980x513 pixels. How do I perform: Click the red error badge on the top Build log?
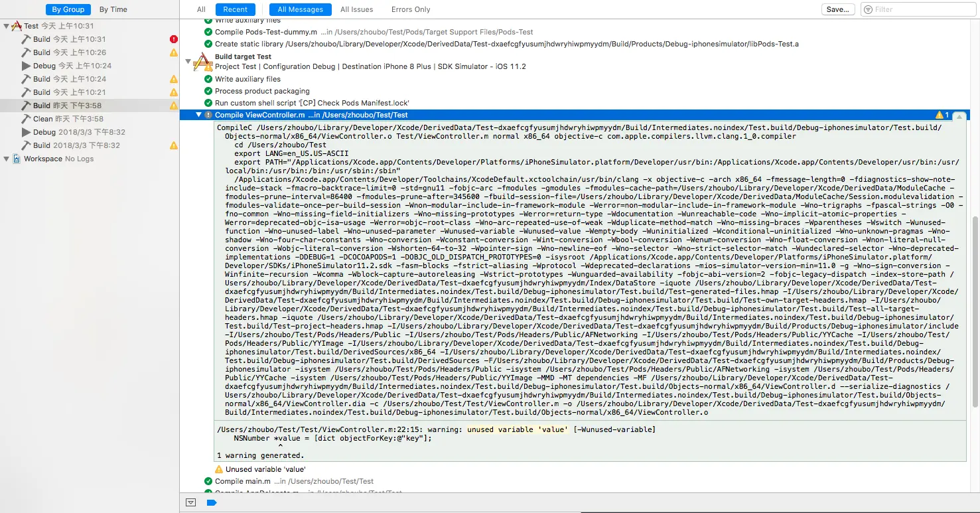click(173, 38)
